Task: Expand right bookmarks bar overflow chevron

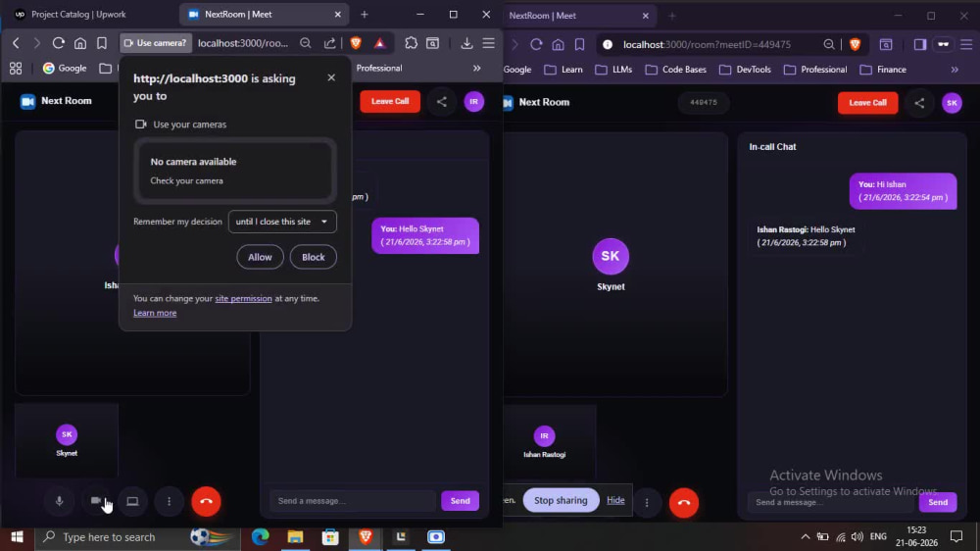Action: point(955,70)
